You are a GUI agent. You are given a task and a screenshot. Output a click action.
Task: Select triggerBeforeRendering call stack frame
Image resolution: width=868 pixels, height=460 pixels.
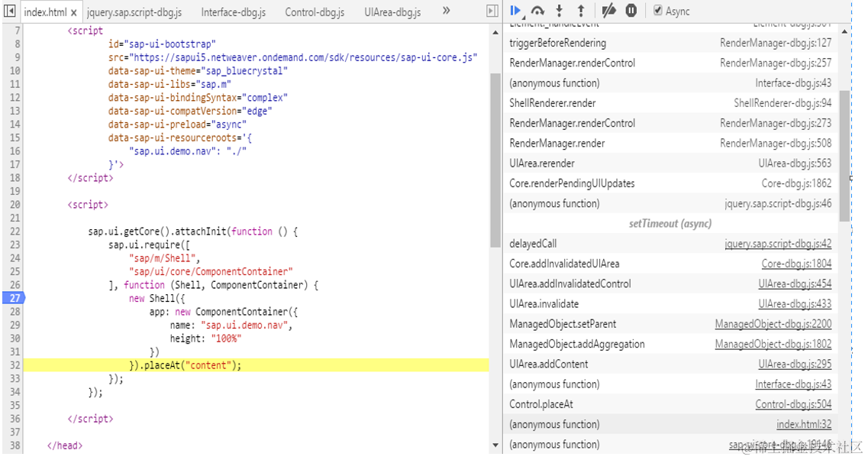tap(670, 43)
